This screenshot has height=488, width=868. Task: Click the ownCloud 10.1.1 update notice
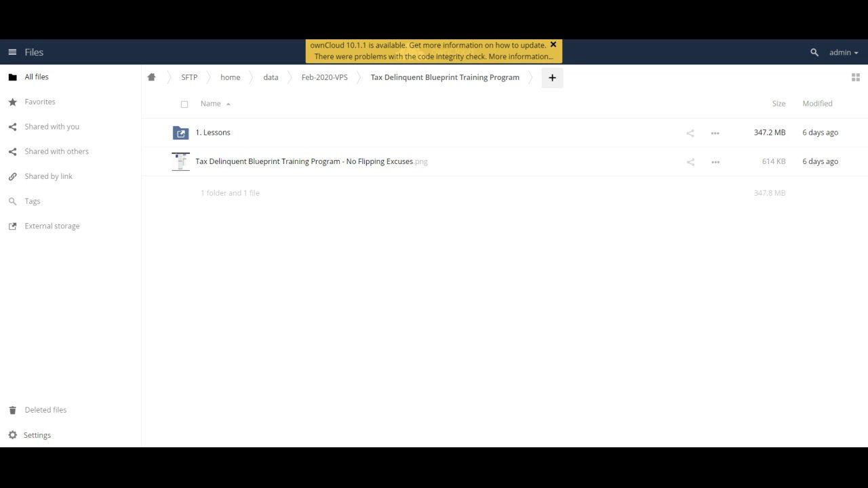pos(428,45)
